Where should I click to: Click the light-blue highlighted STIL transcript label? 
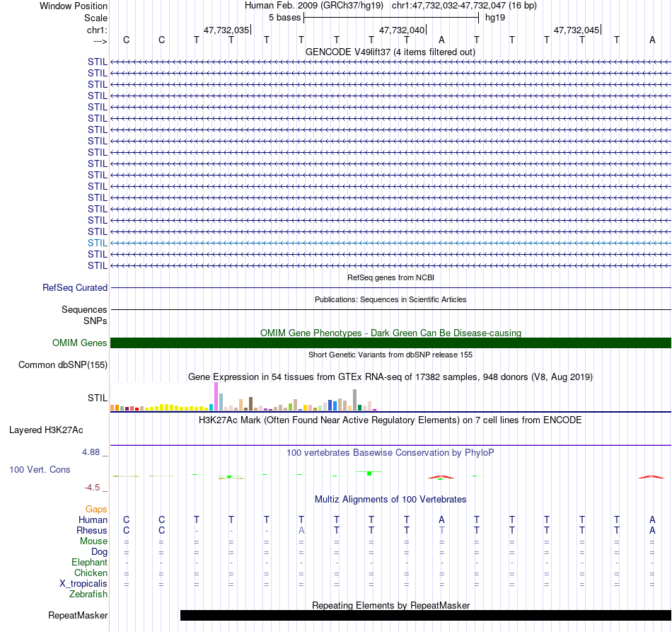tap(98, 243)
